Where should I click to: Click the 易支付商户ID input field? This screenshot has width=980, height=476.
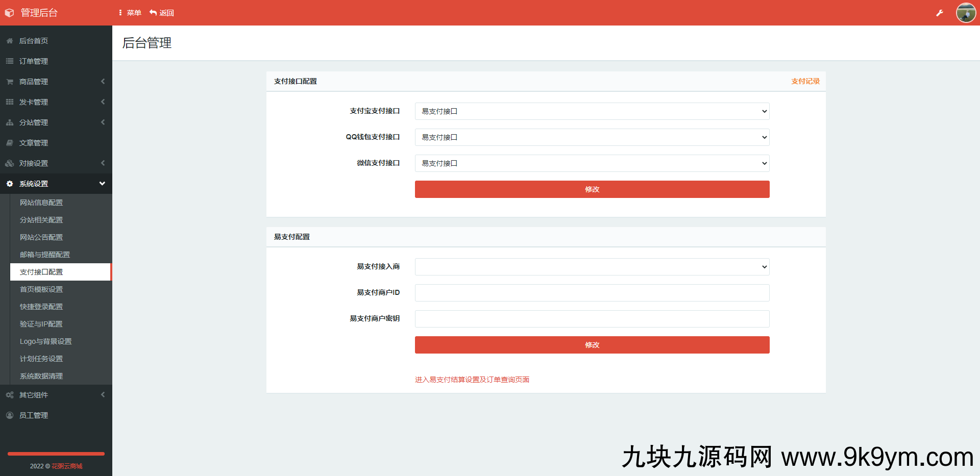point(592,293)
